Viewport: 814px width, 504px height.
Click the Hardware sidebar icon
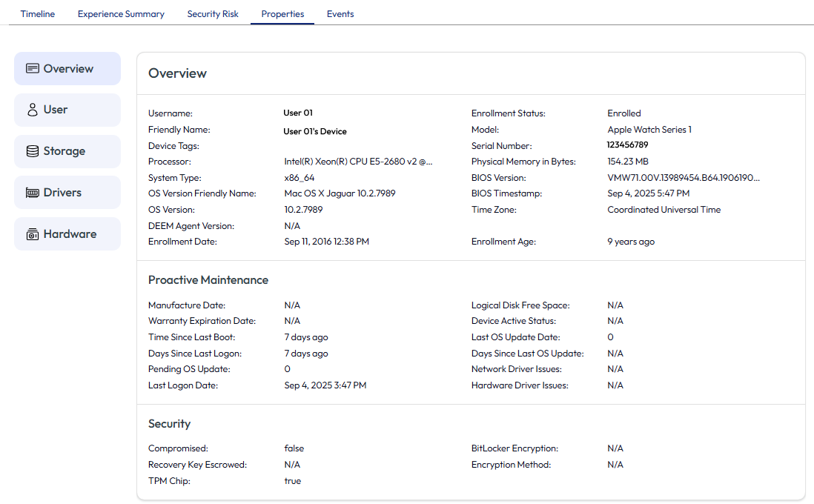tap(32, 234)
